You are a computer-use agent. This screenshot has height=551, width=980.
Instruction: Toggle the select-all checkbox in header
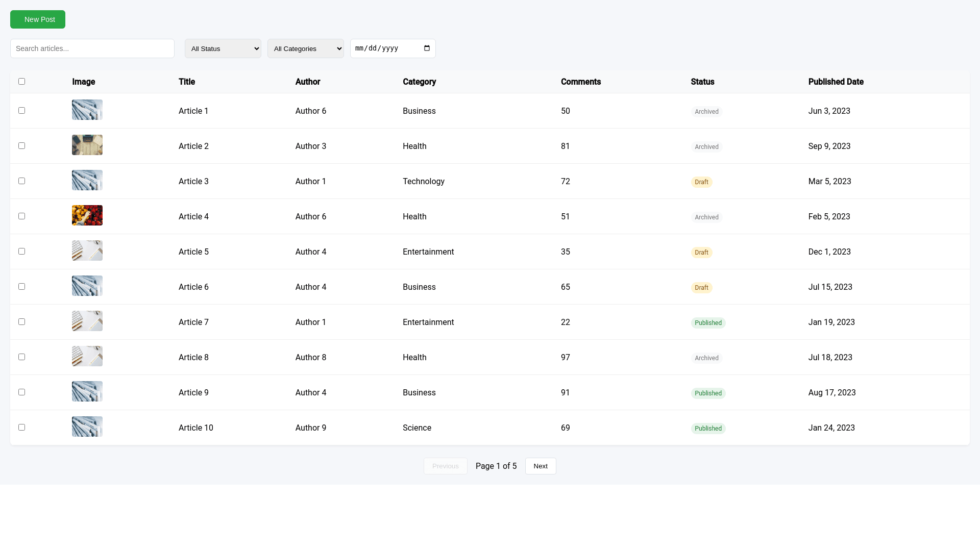[x=21, y=82]
